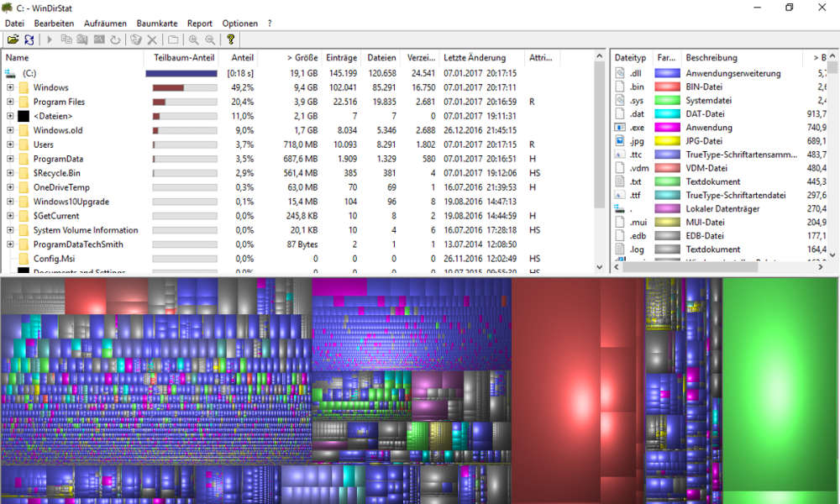Expand the Windows10Upgrade folder node
840x504 pixels.
[9, 202]
